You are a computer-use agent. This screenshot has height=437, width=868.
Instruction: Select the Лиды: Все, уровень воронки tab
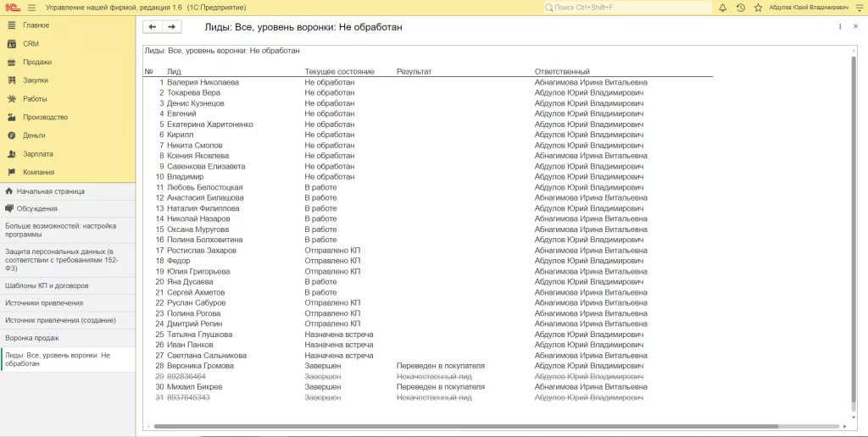point(68,360)
